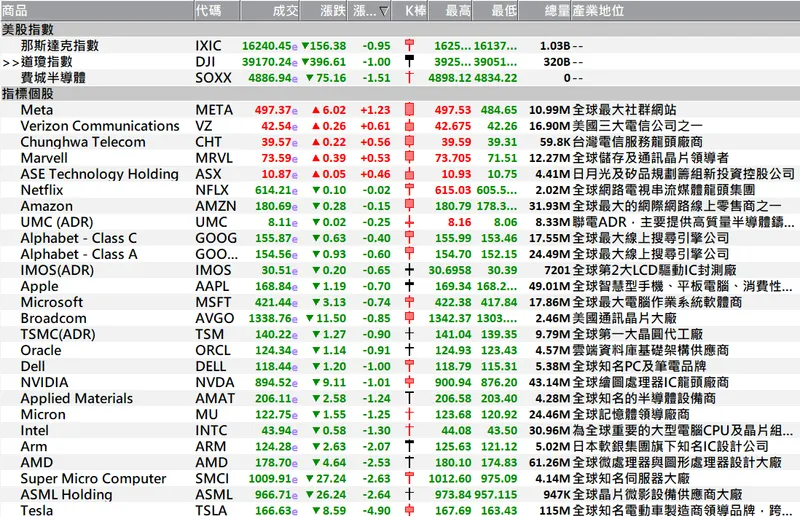Select the 指標個股 group row
This screenshot has height=517, width=800.
click(x=400, y=94)
